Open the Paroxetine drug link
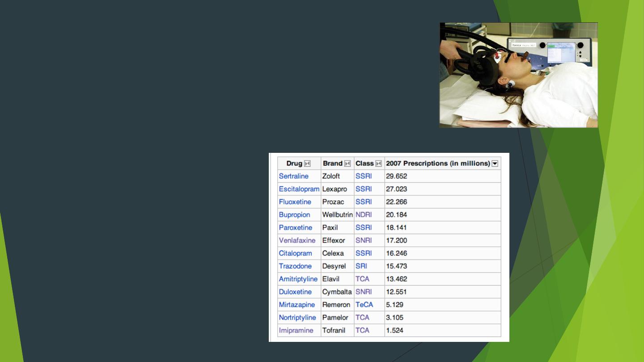 coord(296,227)
